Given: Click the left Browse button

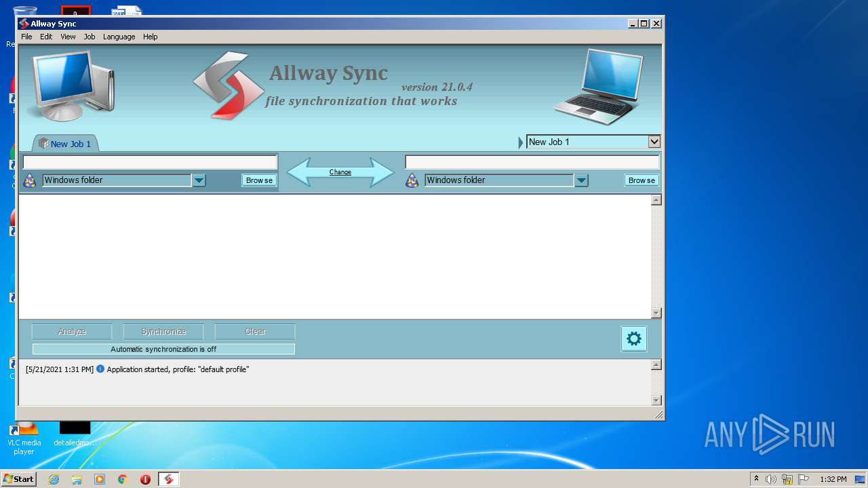Looking at the screenshot, I should coord(259,180).
